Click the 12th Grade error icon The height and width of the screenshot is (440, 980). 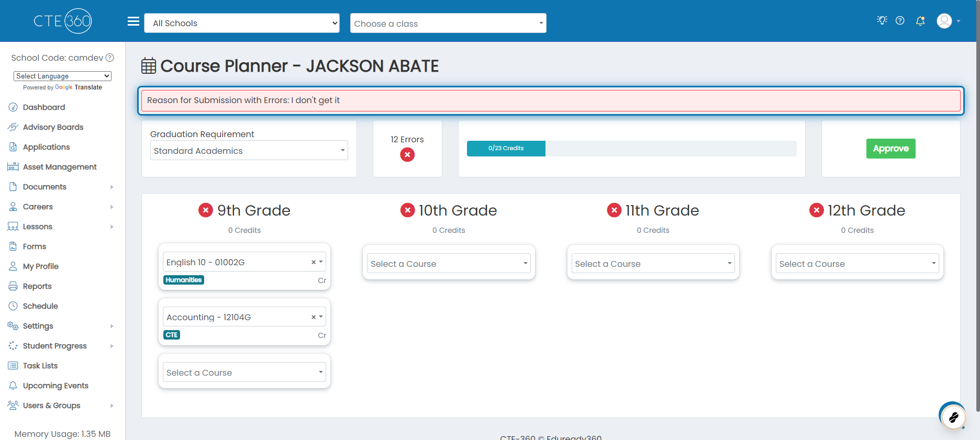point(817,210)
